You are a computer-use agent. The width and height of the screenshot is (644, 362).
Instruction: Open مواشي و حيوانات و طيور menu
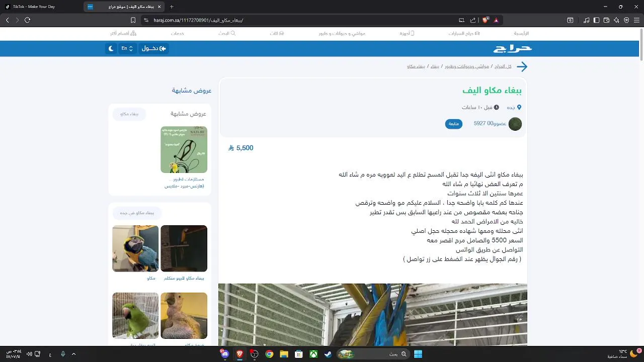pos(342,33)
